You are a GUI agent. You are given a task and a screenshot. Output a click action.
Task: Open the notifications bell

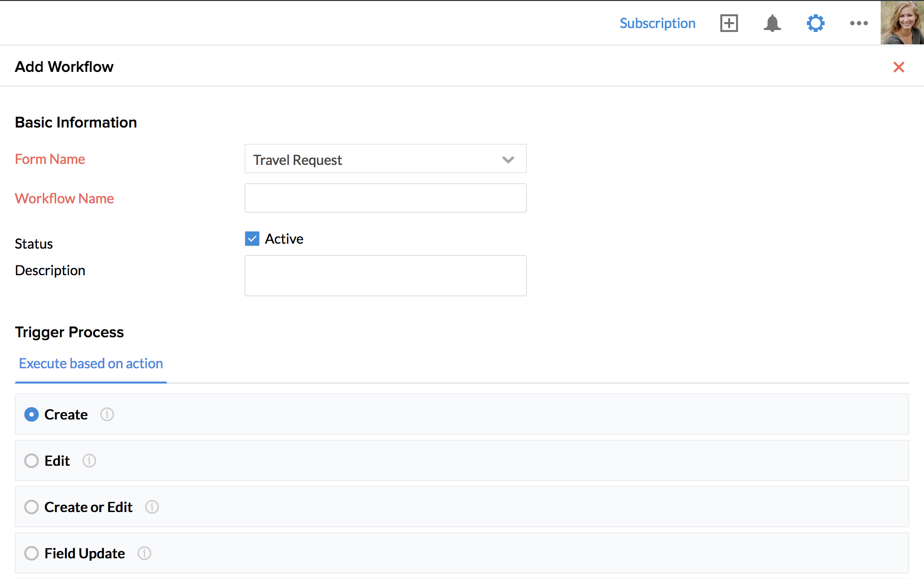[772, 23]
